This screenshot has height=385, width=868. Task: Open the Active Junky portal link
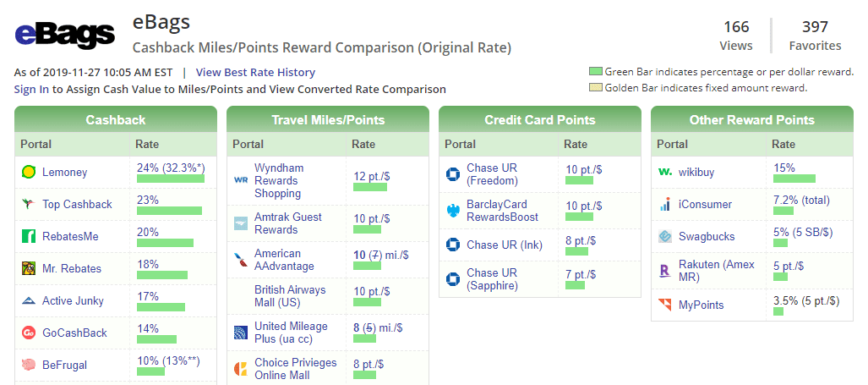pos(73,300)
